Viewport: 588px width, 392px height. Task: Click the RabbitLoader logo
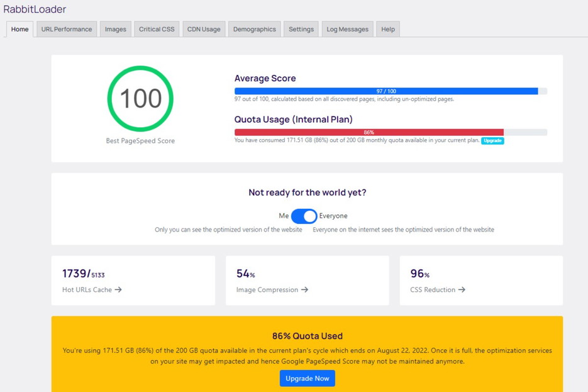[35, 9]
